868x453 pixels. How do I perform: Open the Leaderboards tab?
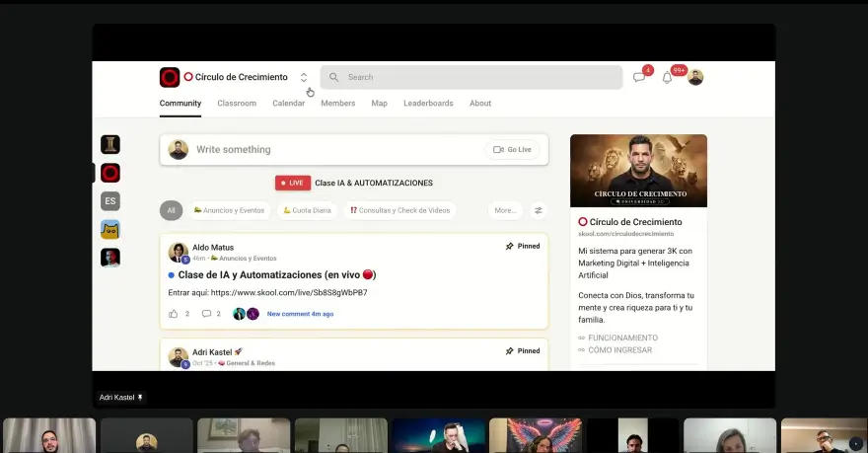(x=428, y=104)
